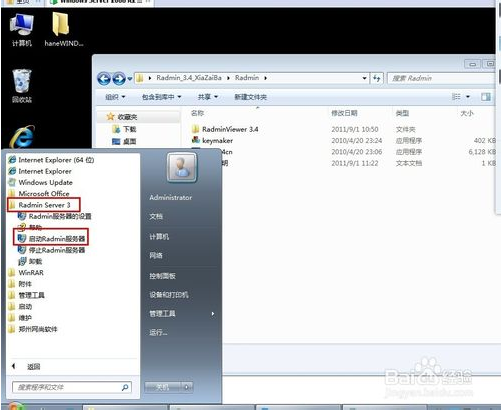The image size is (501, 410).
Task: Click the Explorer back arrow button
Action: pos(104,79)
